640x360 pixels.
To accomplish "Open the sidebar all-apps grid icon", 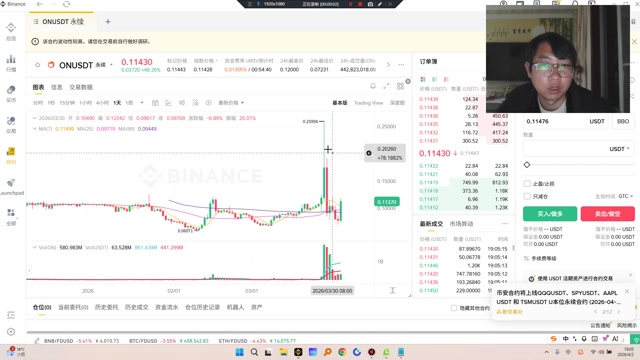I will [11, 213].
